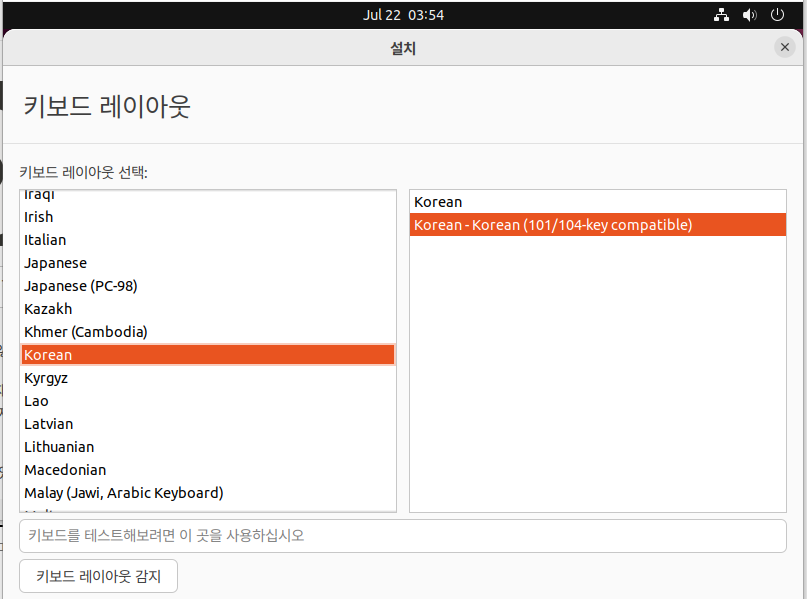This screenshot has height=599, width=807.
Task: Choose Japanese layout in list
Action: [x=208, y=263]
